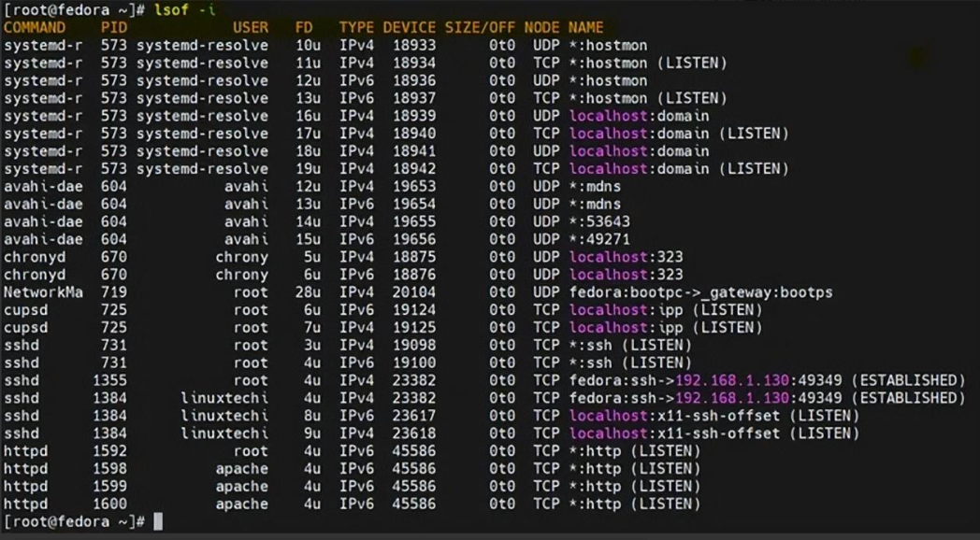Click device number 18937

(x=414, y=98)
